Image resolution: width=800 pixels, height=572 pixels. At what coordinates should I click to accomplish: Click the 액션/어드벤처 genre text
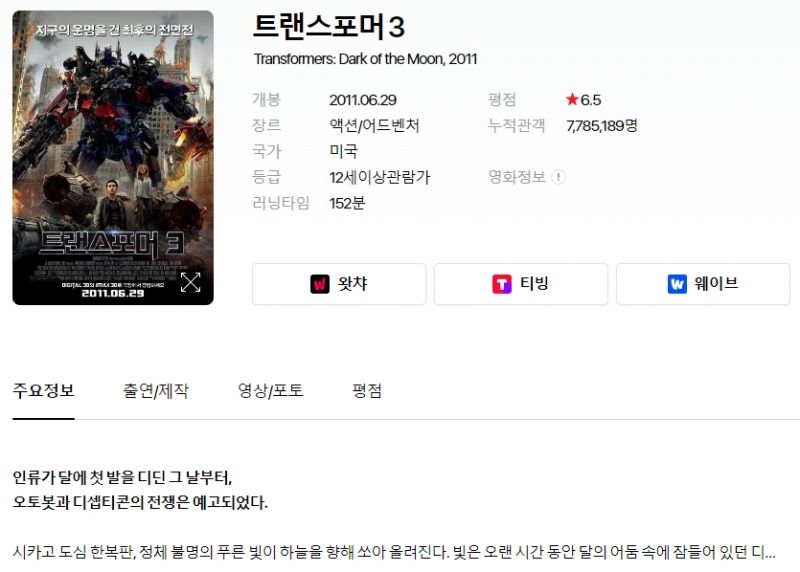[x=374, y=126]
